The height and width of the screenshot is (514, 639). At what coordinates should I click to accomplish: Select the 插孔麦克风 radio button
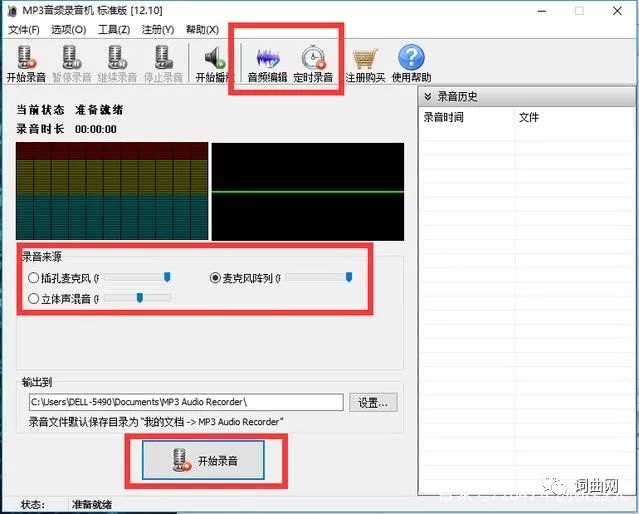pyautogui.click(x=33, y=278)
